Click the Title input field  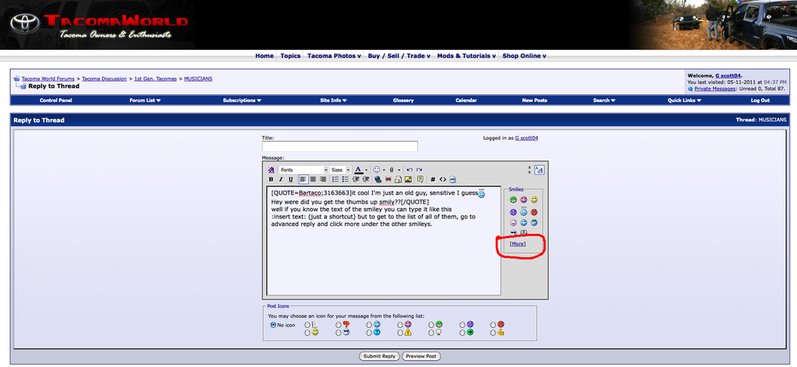[340, 146]
